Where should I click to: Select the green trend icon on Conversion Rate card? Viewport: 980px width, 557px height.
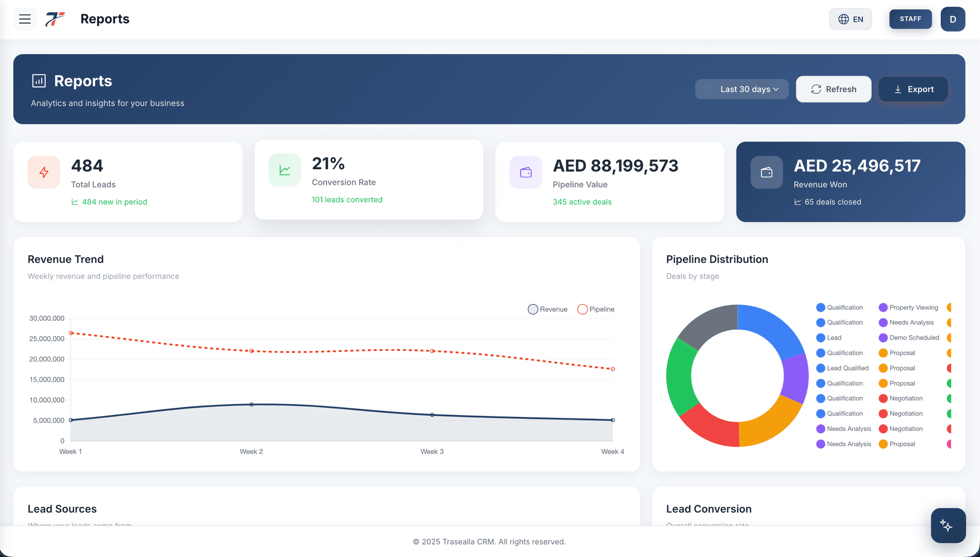pyautogui.click(x=284, y=170)
